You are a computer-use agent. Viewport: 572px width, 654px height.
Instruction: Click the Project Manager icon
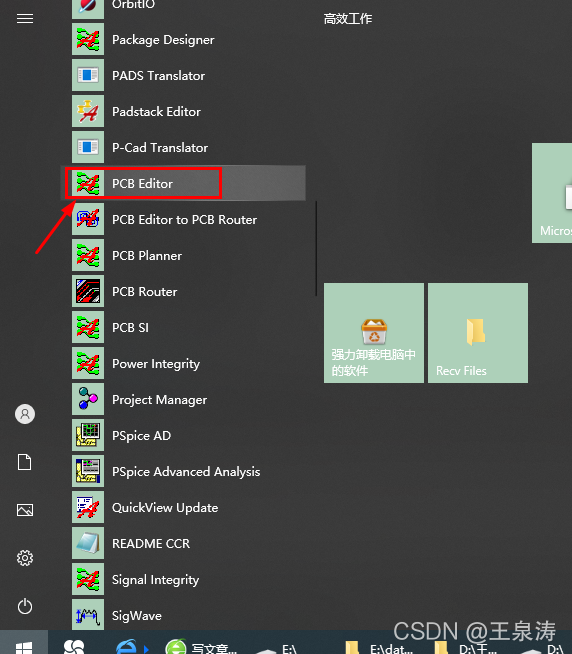click(x=88, y=399)
